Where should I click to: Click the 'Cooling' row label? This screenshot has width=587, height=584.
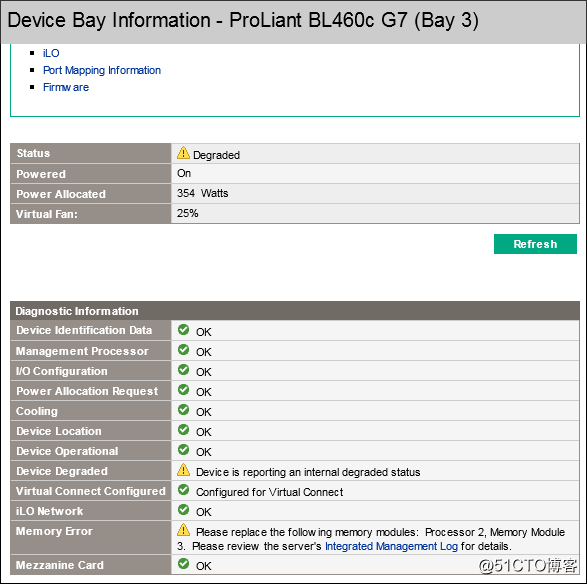(x=37, y=411)
